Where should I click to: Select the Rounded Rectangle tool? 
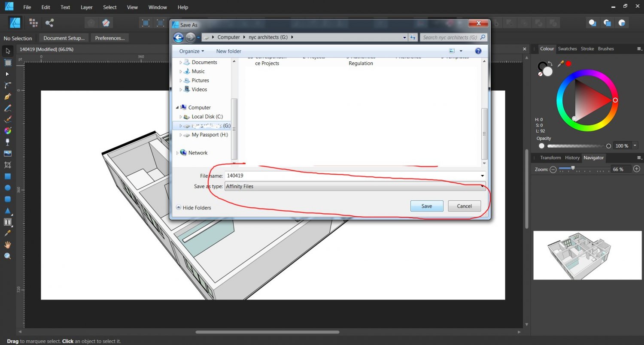click(8, 199)
